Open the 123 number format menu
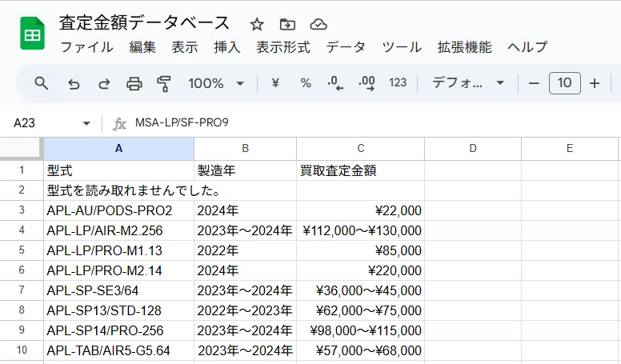The image size is (621, 364). click(398, 82)
